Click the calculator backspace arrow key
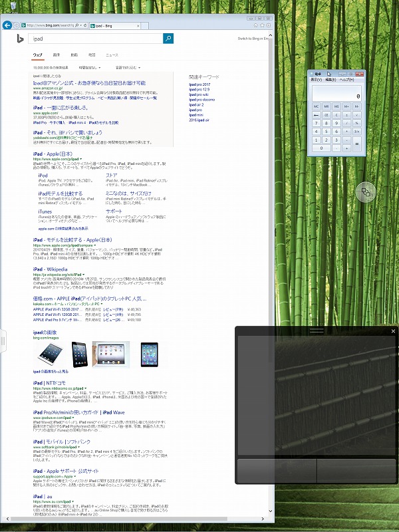 click(317, 115)
